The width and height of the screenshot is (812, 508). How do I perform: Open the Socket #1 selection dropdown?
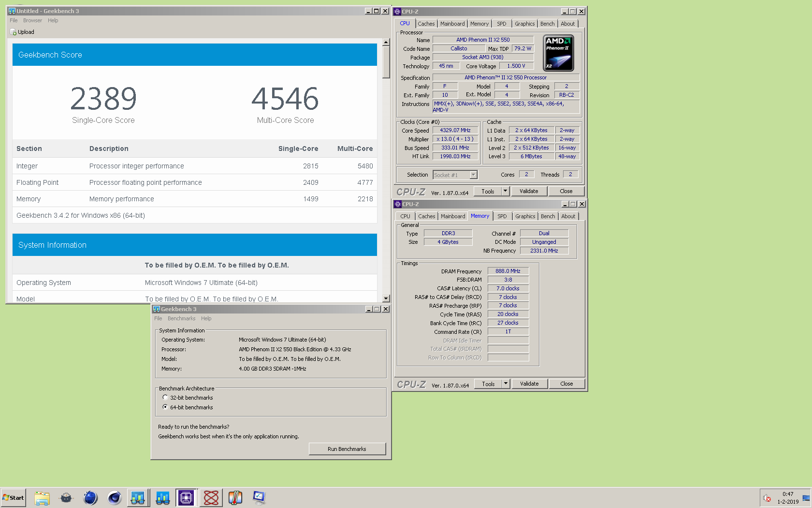coord(474,175)
